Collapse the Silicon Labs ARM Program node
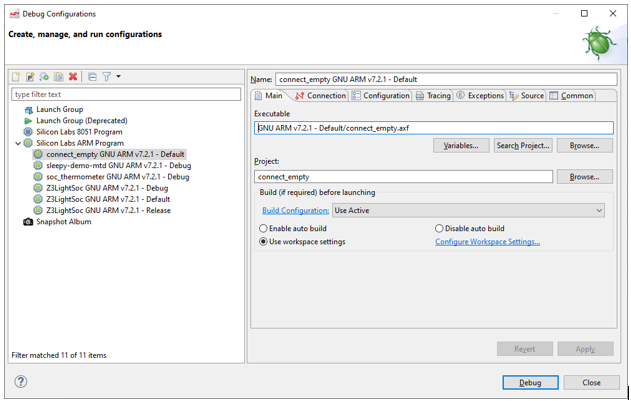This screenshot has height=401, width=631. [18, 143]
